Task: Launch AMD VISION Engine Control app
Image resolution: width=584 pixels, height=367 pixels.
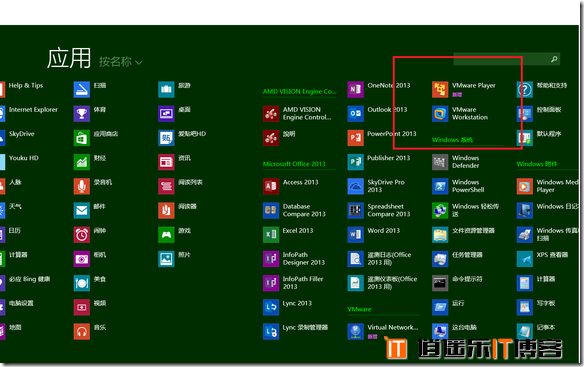Action: pyautogui.click(x=297, y=114)
